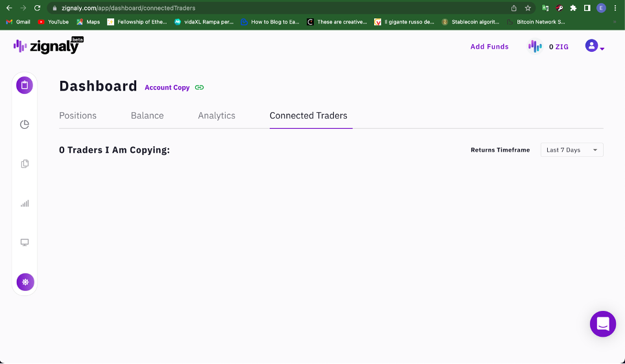Open the Il gigante russo bookmark
The height and width of the screenshot is (364, 625).
404,22
